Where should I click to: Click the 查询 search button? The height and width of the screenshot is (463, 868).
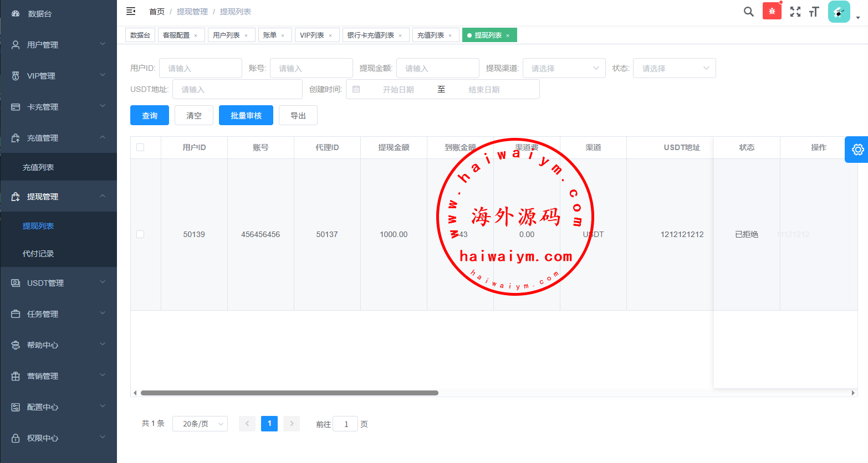pyautogui.click(x=150, y=115)
